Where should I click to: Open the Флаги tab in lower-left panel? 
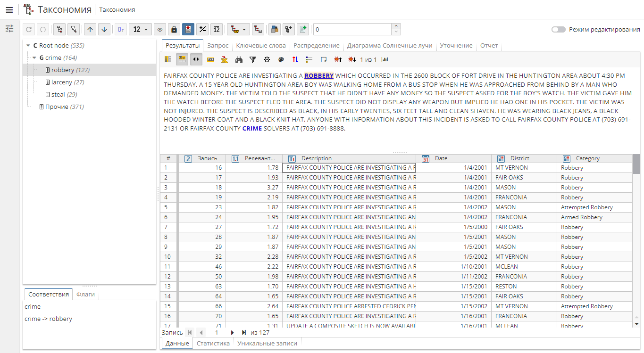(86, 294)
